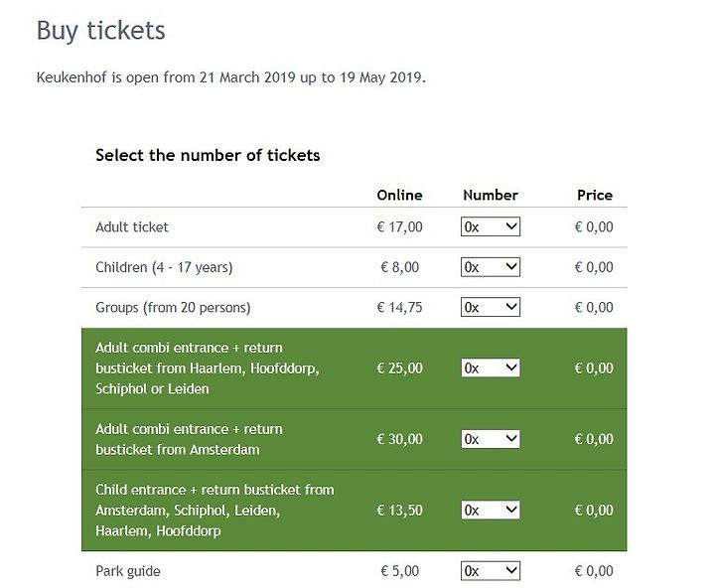
Task: Open the Child entrance + return busticket dropdown
Action: coord(491,510)
